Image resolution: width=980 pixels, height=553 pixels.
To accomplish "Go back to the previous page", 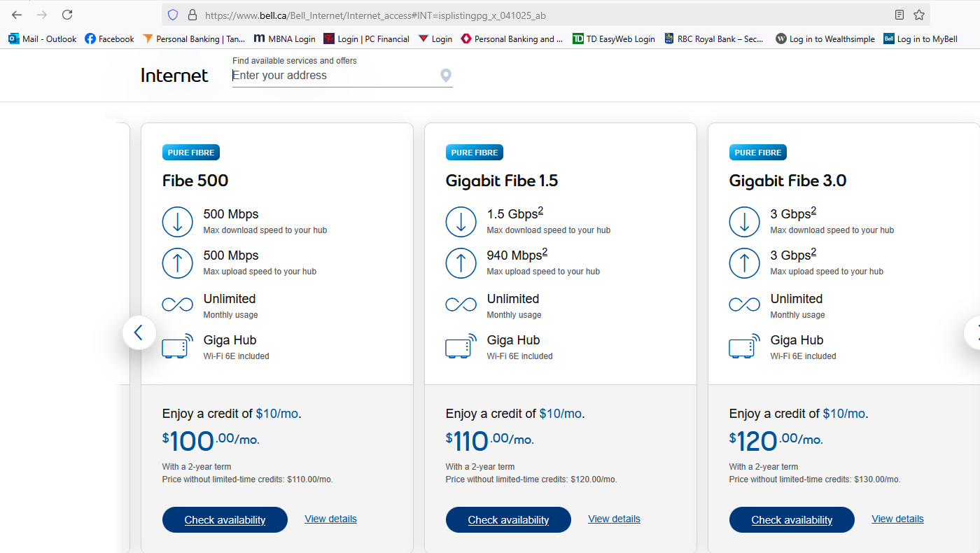I will pos(17,15).
